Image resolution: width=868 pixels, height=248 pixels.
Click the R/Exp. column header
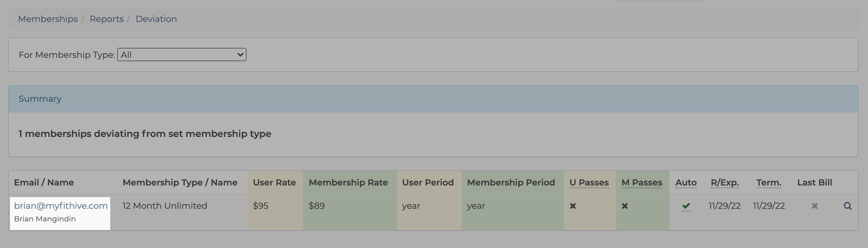click(724, 183)
